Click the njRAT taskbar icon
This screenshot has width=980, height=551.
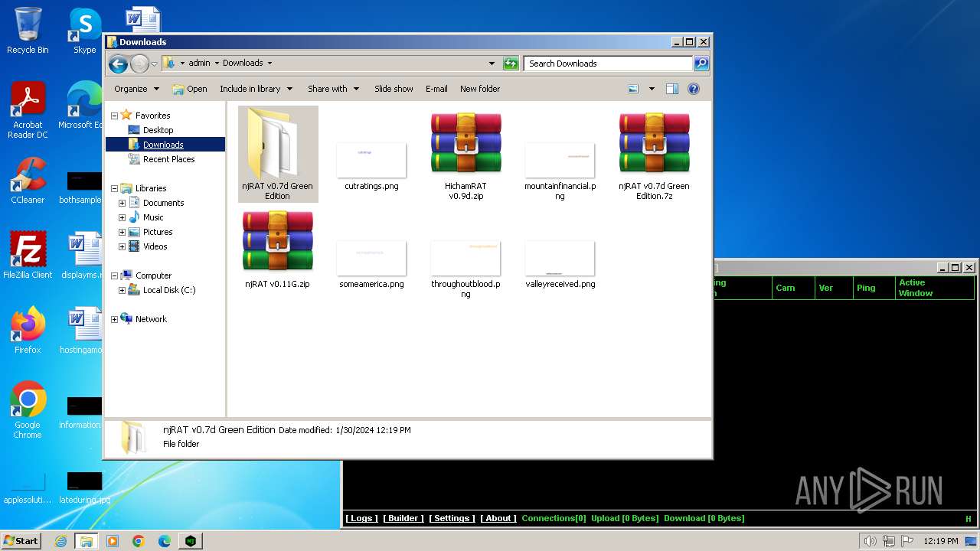[x=191, y=541]
